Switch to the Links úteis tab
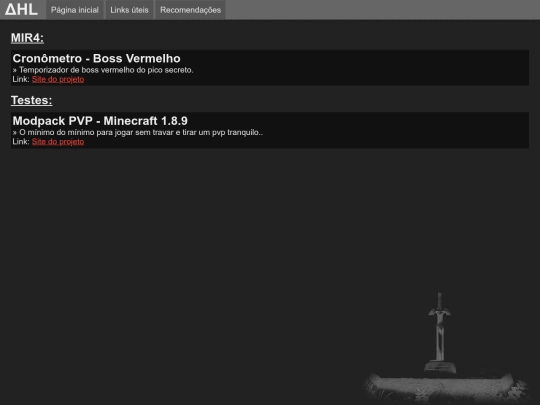 pos(129,10)
